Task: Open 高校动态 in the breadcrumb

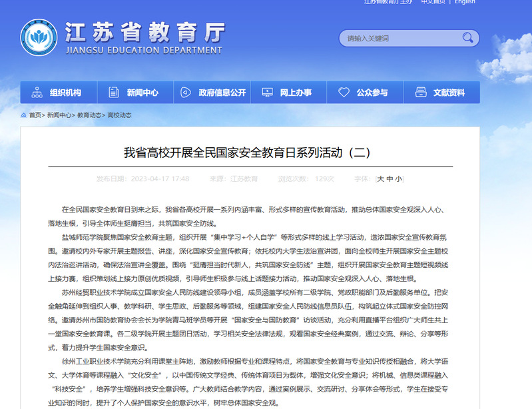Action: click(119, 115)
